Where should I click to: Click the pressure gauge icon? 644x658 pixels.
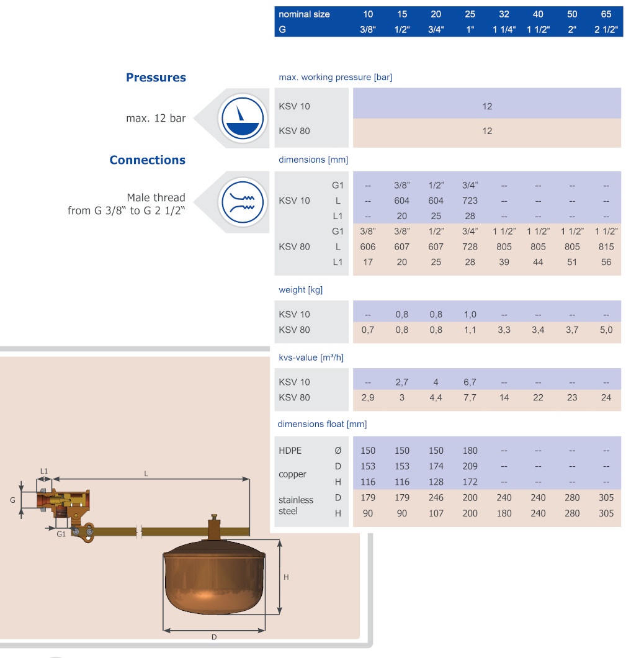pyautogui.click(x=243, y=118)
